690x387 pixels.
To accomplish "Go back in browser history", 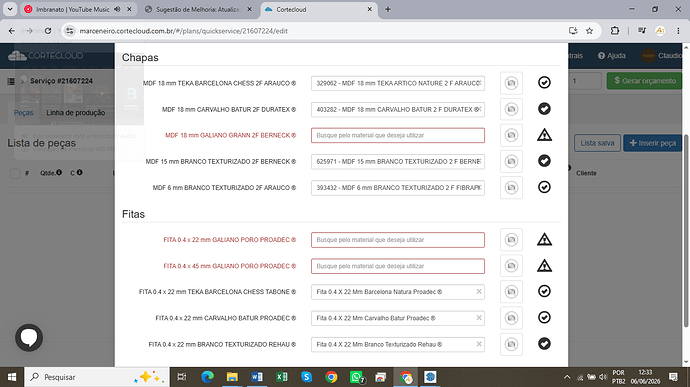I will tap(11, 31).
